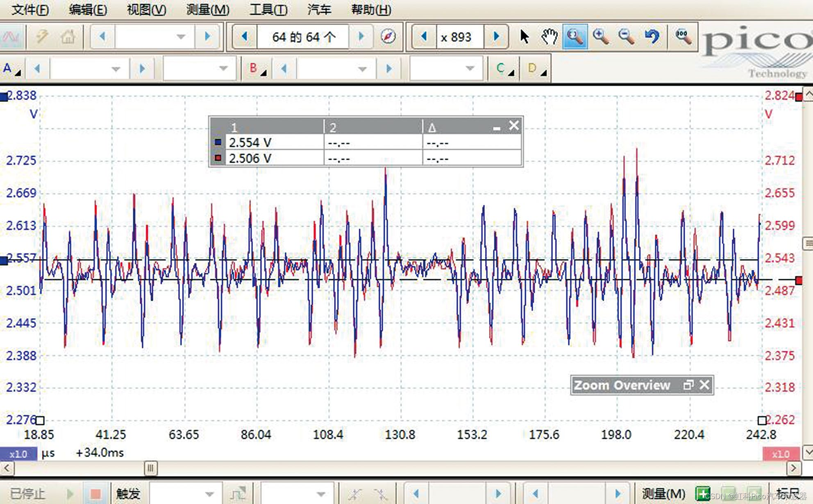This screenshot has width=813, height=504.
Task: Click the green add measurement icon
Action: tap(702, 493)
